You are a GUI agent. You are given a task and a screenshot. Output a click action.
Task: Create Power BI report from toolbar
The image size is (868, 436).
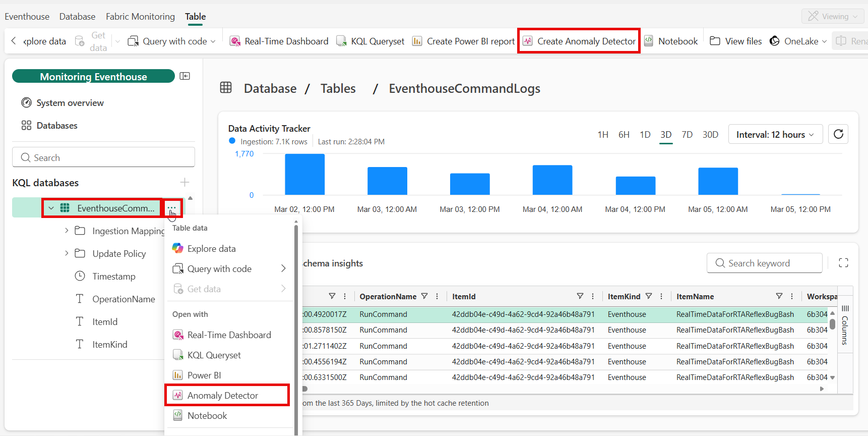[463, 41]
